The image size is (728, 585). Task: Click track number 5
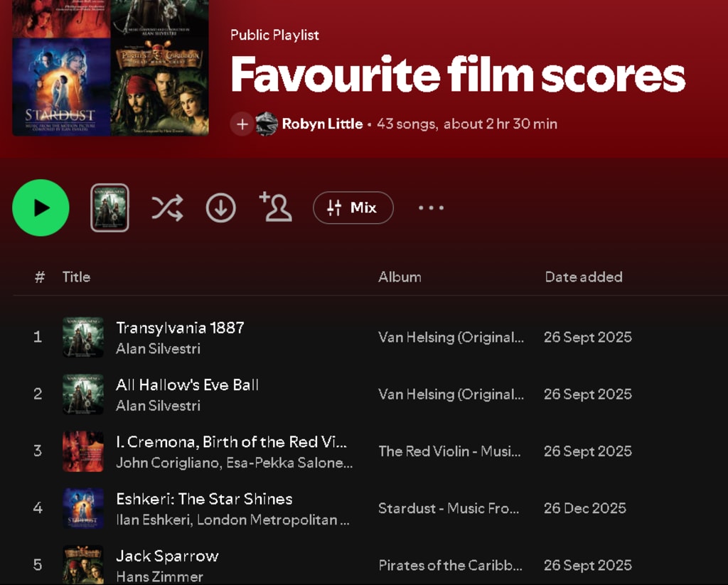pos(38,566)
